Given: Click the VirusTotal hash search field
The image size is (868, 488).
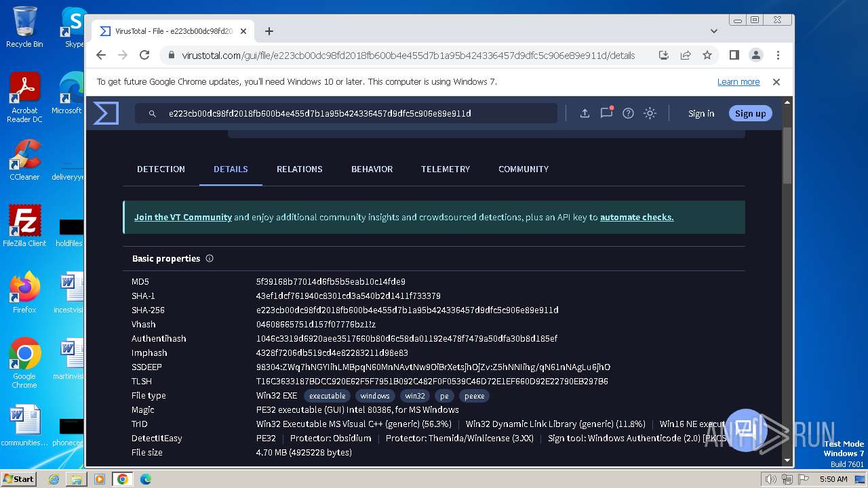Looking at the screenshot, I should (346, 113).
